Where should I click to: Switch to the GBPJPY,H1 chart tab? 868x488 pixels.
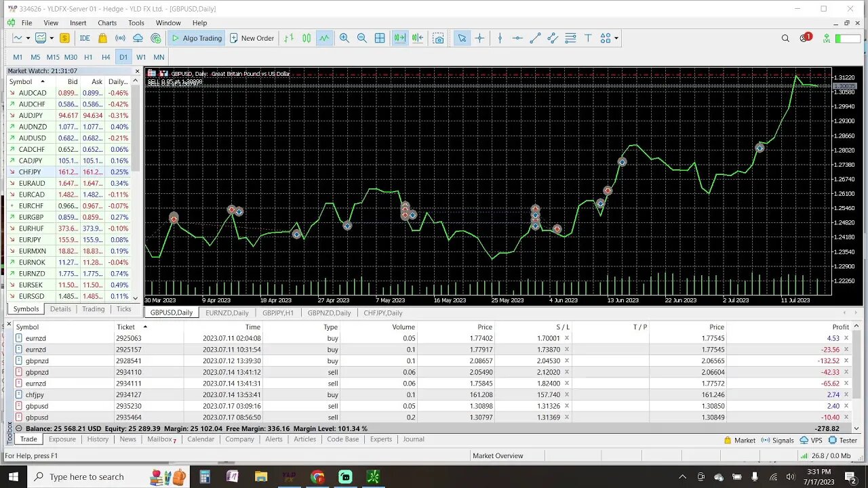point(278,313)
